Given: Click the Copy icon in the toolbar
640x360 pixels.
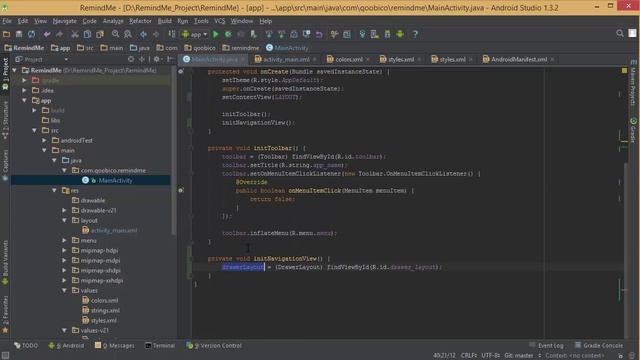Looking at the screenshot, I should tap(87, 34).
